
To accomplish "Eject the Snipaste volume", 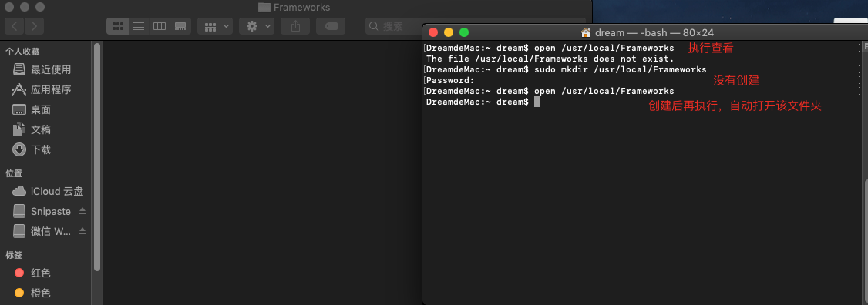I will point(82,212).
